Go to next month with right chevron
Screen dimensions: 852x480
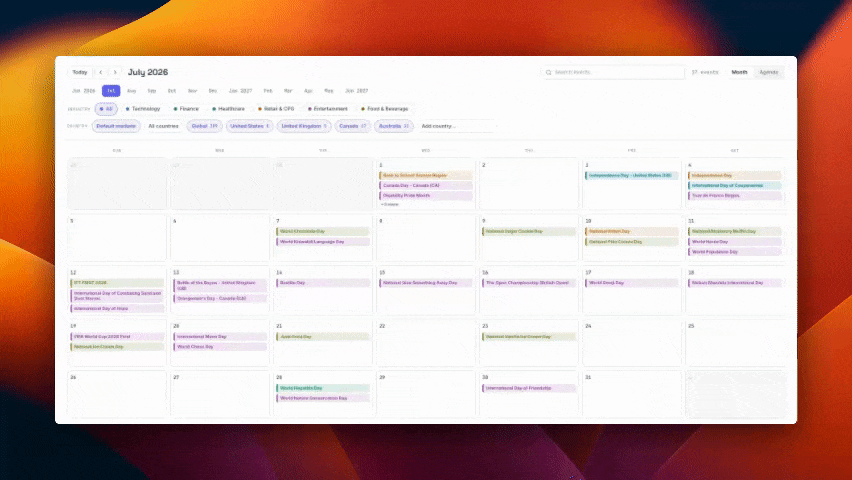point(115,72)
